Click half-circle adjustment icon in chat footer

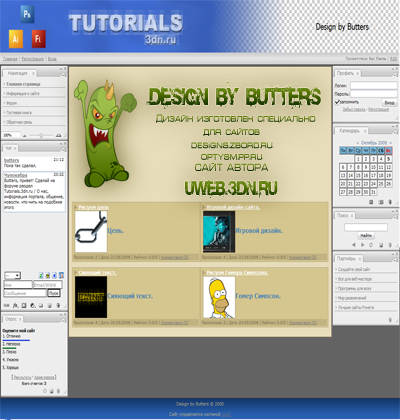[x=33, y=305]
